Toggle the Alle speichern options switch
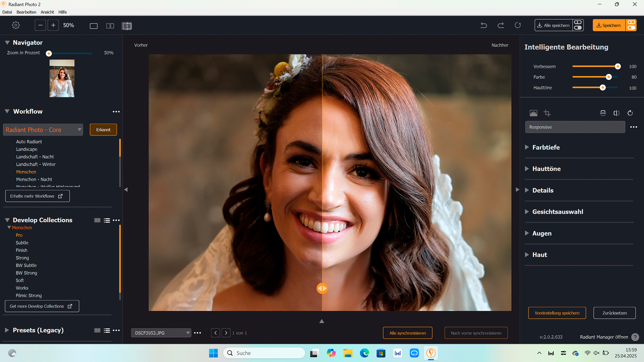 (578, 25)
